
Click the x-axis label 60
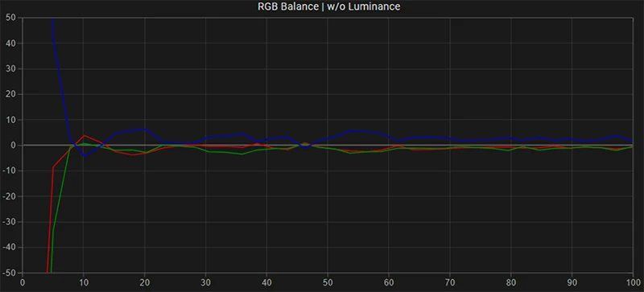tap(389, 282)
